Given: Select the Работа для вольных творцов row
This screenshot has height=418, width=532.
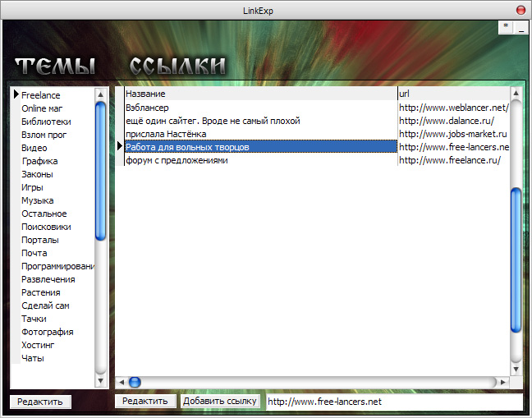Looking at the screenshot, I should coord(260,147).
